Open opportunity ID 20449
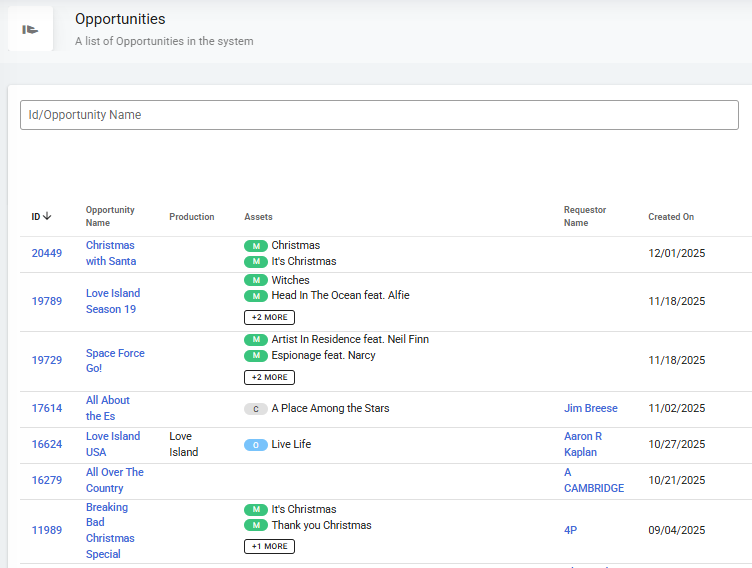This screenshot has height=568, width=752. click(x=46, y=253)
